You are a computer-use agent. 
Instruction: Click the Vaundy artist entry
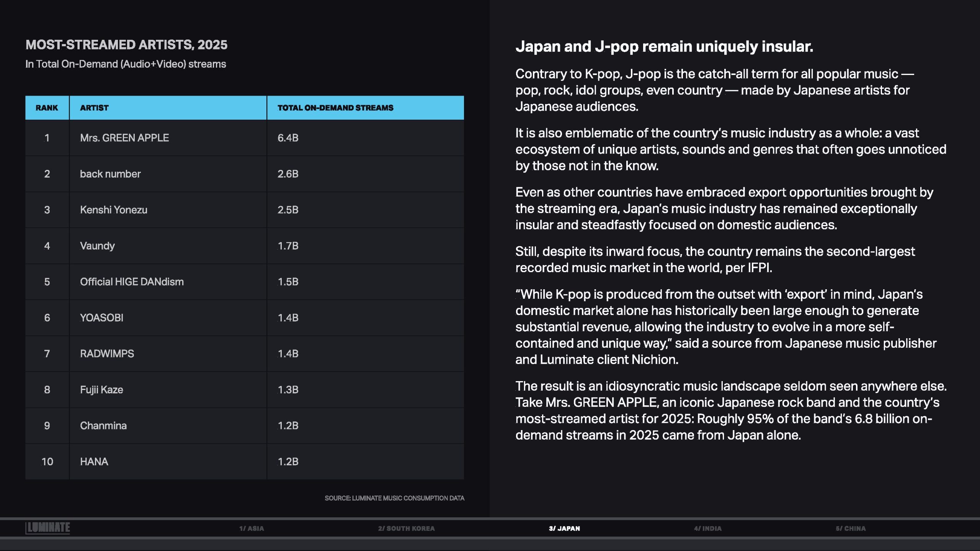pos(97,246)
